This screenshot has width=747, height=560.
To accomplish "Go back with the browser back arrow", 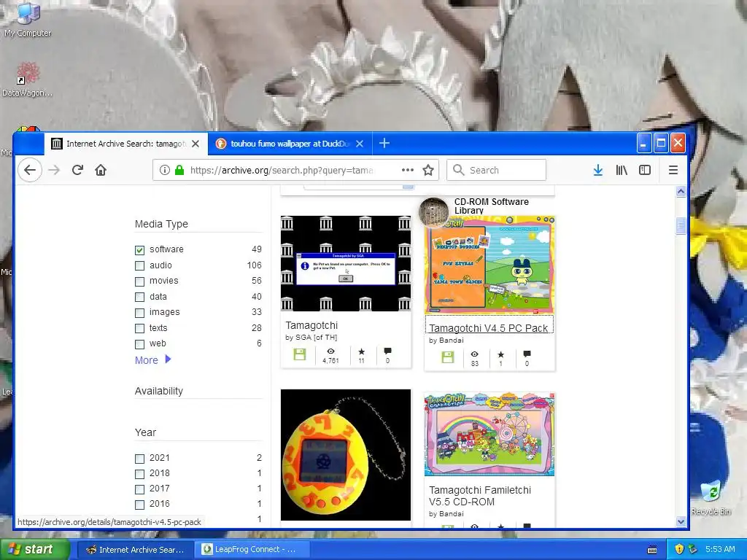I will [x=29, y=170].
